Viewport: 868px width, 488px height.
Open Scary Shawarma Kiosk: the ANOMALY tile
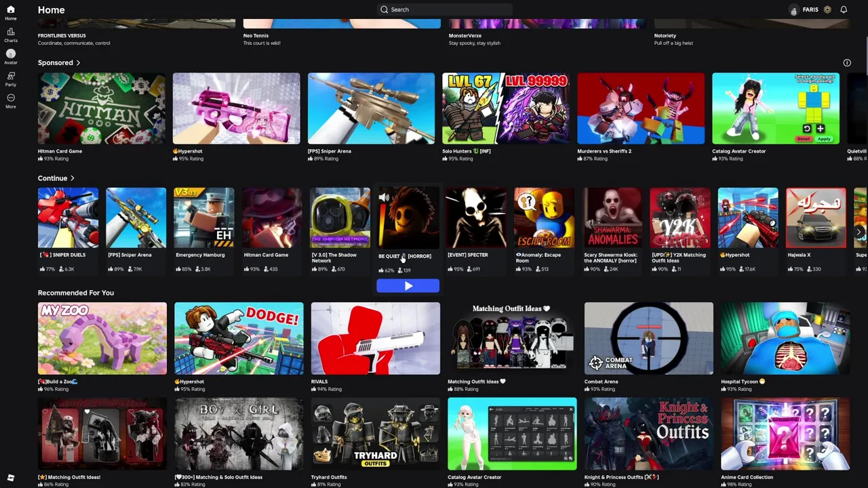[x=612, y=218]
